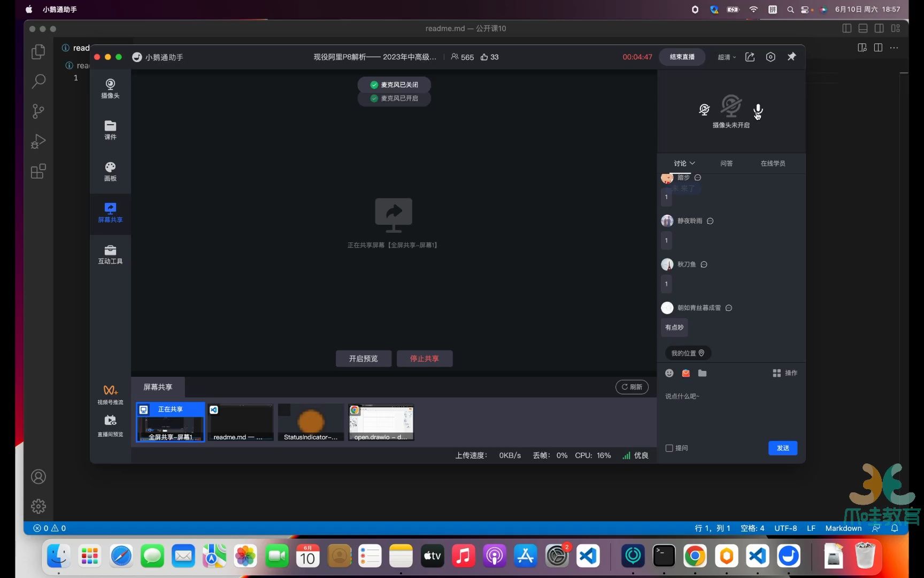Open the 画板 drawing board
The width and height of the screenshot is (924, 578).
(x=110, y=171)
